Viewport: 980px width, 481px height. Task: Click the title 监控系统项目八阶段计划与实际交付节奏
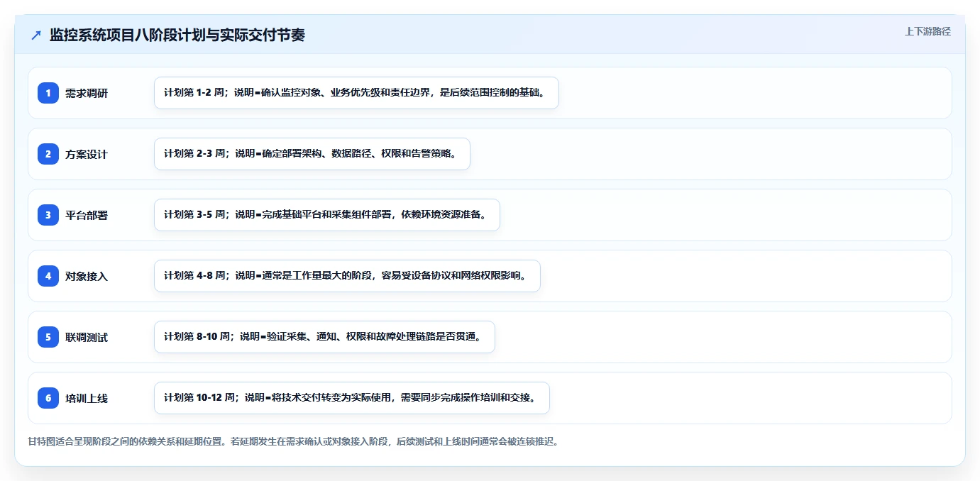point(177,35)
